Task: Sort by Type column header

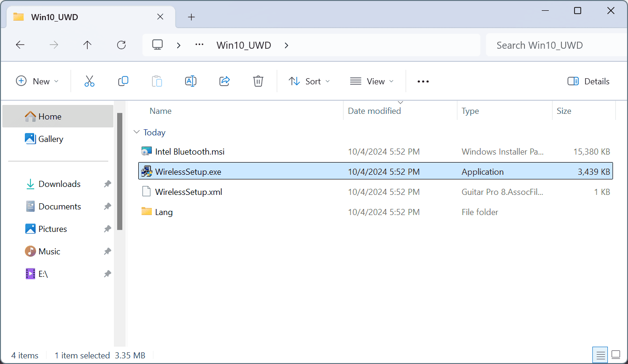Action: point(470,111)
